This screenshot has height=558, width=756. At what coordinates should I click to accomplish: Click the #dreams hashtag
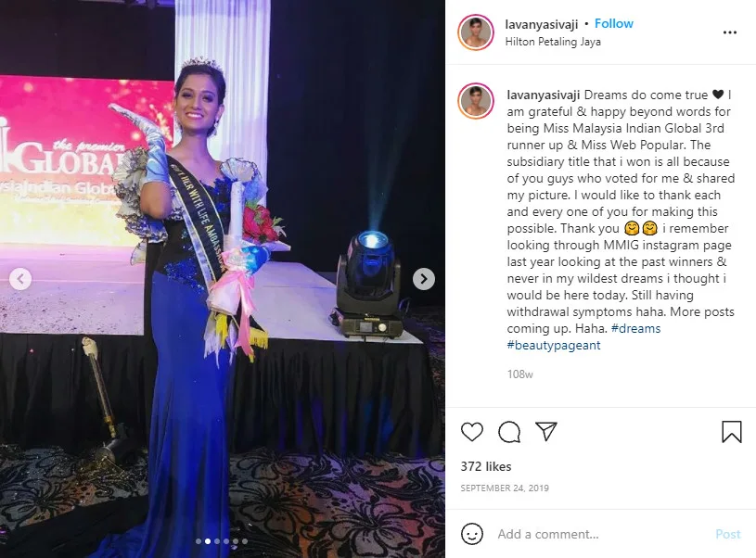(x=635, y=329)
